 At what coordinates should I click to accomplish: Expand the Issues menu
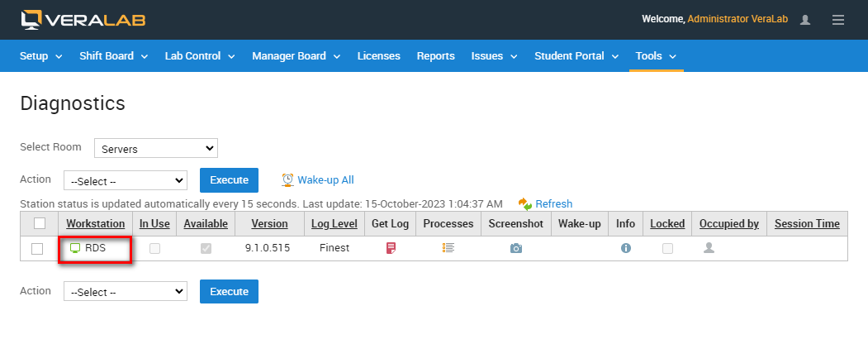(x=495, y=56)
